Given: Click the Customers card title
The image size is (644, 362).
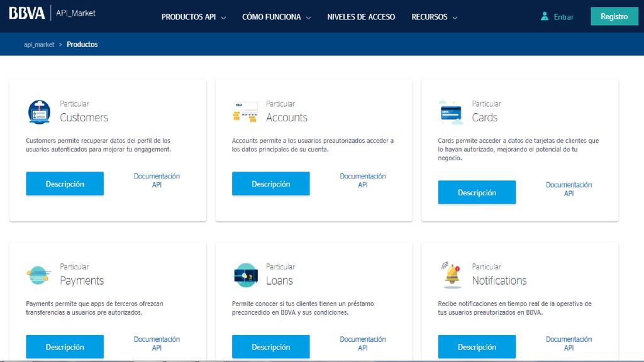Looking at the screenshot, I should pyautogui.click(x=84, y=118).
